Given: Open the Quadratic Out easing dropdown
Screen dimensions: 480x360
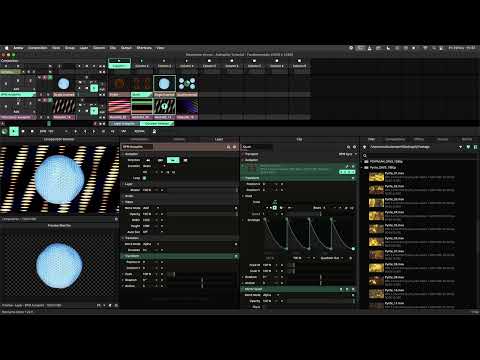Looking at the screenshot, I should point(332,258).
